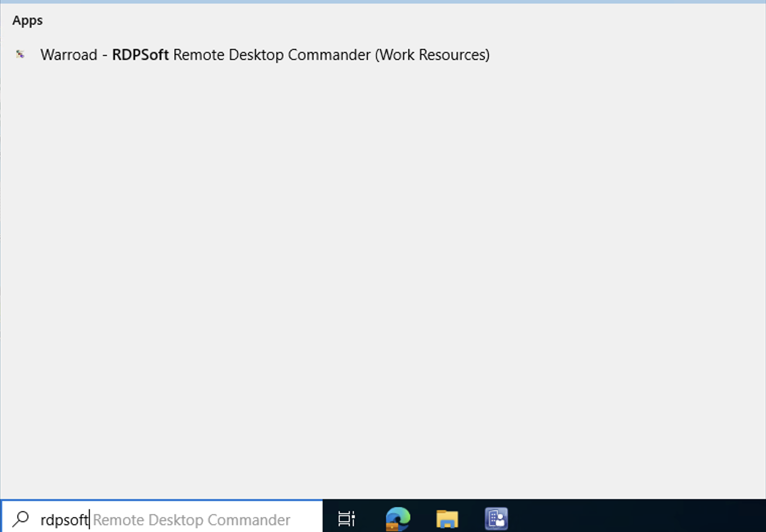The height and width of the screenshot is (532, 766).
Task: Launch Microsoft Edge from the taskbar
Action: 397,518
